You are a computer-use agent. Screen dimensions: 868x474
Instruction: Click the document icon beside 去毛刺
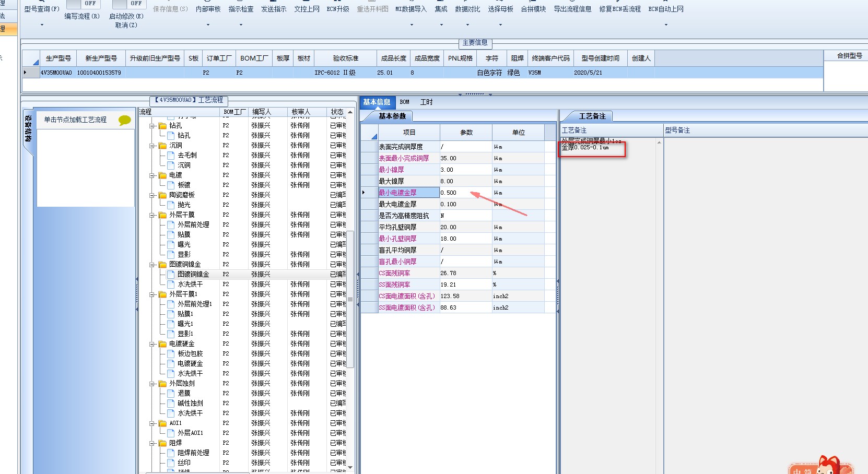[171, 156]
